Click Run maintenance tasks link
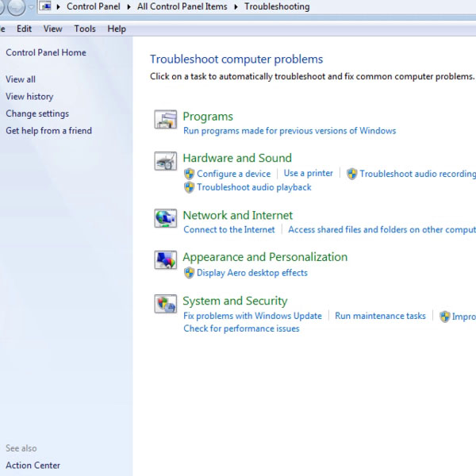Viewport: 476px width, 476px height. pyautogui.click(x=380, y=316)
